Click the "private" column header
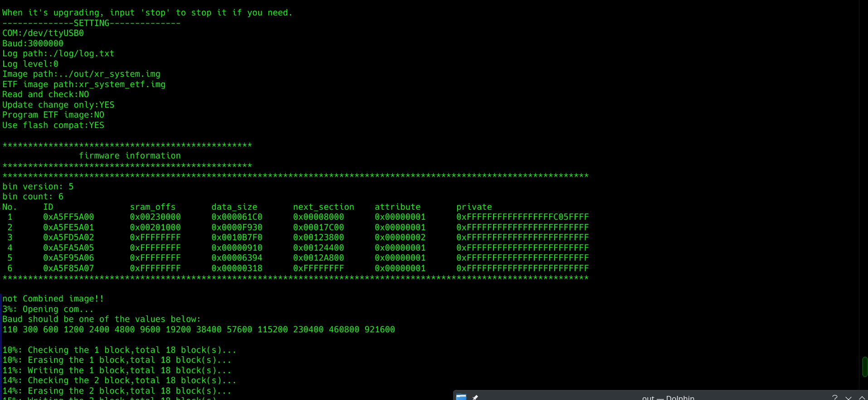Viewport: 868px width, 400px height. pos(474,207)
